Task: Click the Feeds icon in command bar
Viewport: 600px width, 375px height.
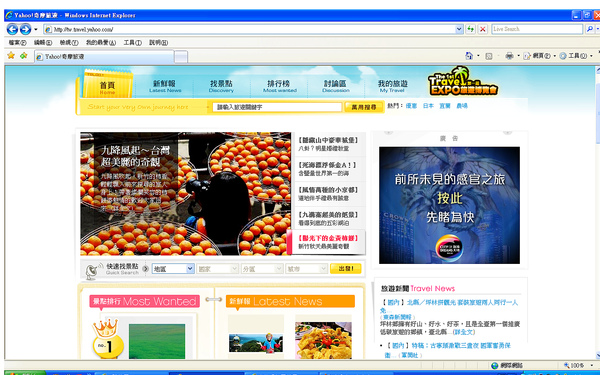Action: pos(489,56)
